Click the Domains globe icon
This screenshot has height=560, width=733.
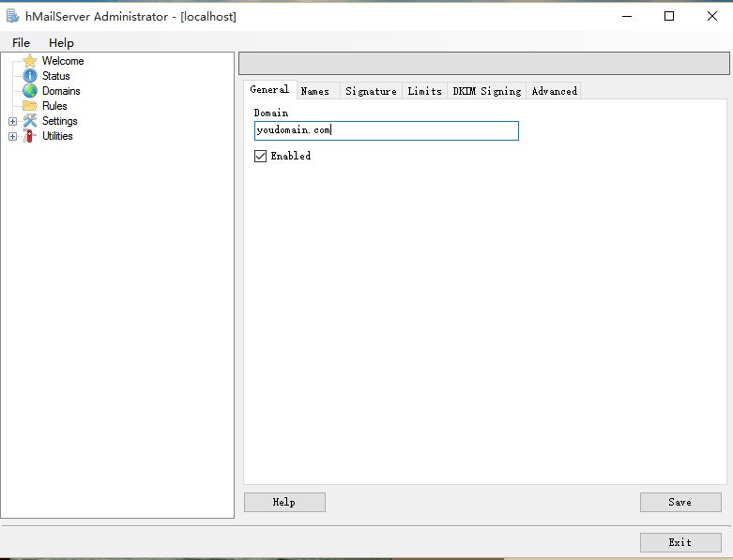[x=30, y=91]
